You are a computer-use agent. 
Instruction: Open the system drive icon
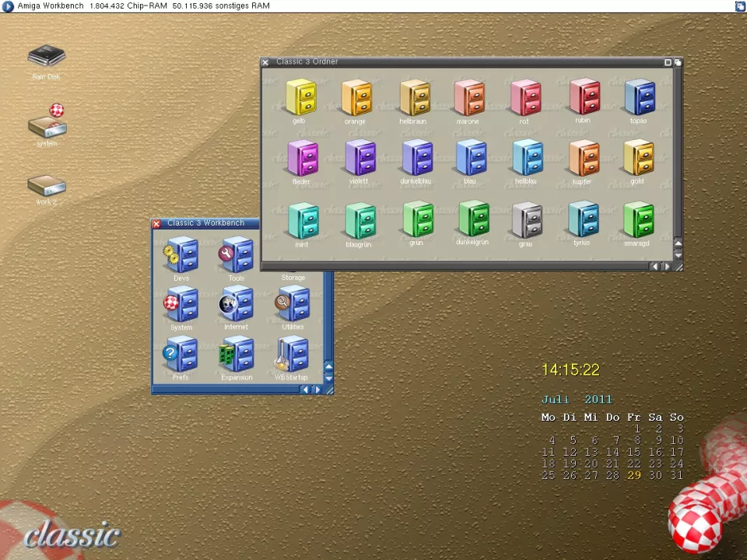point(47,123)
